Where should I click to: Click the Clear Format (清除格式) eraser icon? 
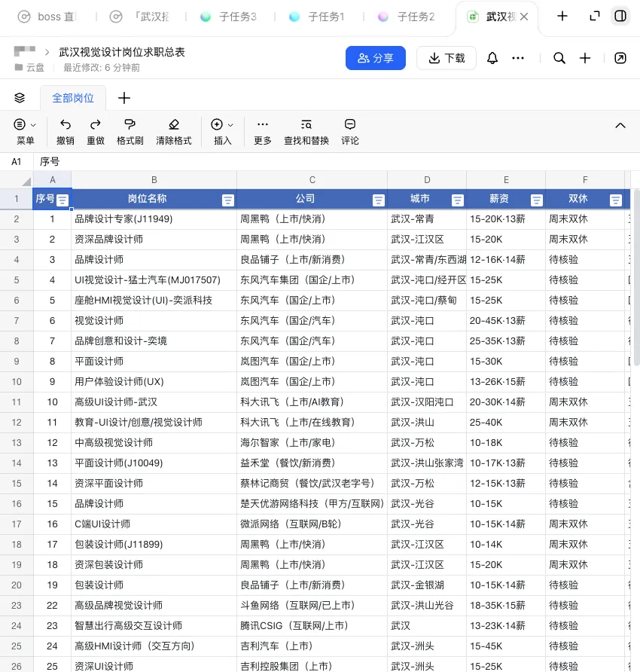[174, 125]
